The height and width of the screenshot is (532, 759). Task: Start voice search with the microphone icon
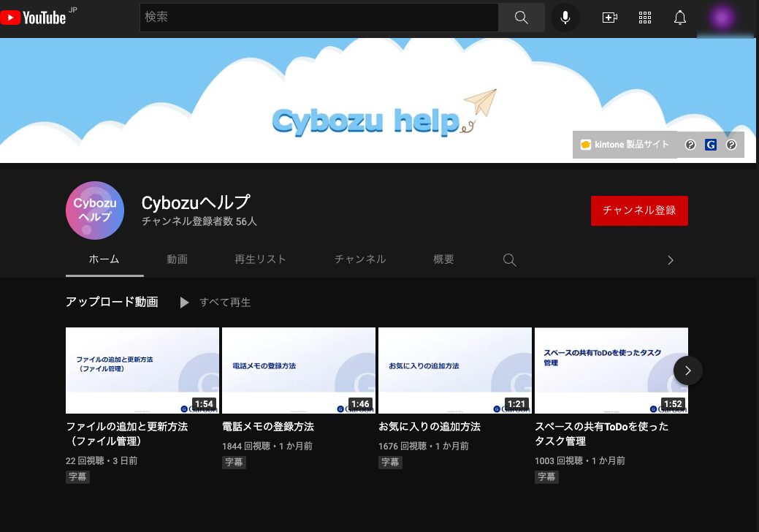pos(565,18)
